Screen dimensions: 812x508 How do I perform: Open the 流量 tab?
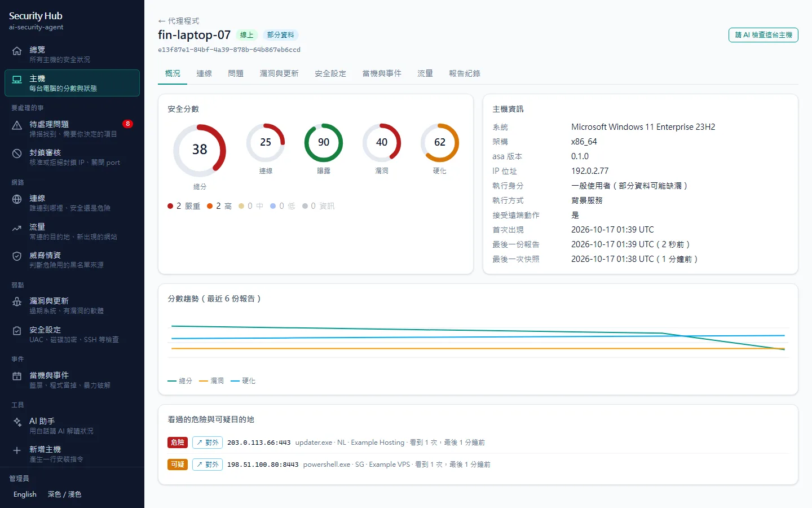pyautogui.click(x=425, y=73)
